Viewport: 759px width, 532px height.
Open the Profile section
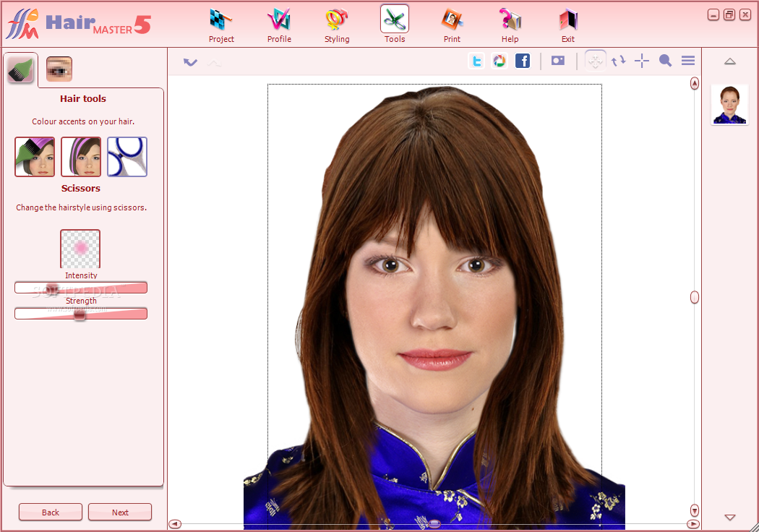279,26
